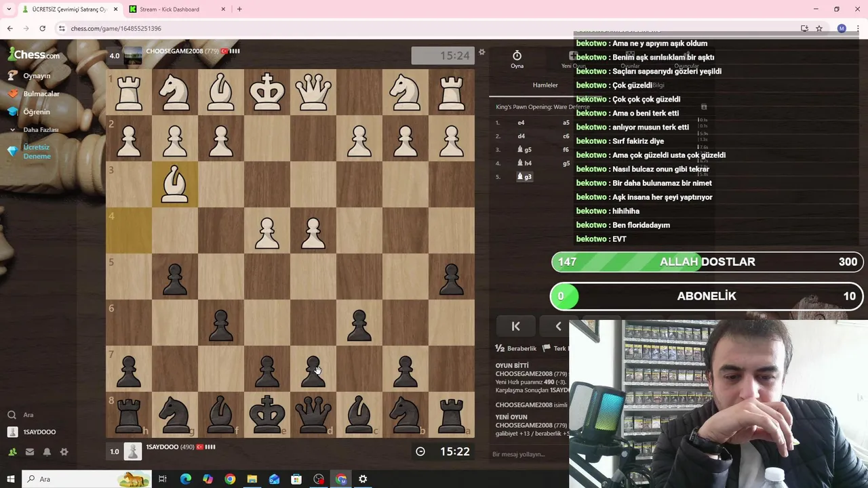
Task: Click the Windows Ara search box
Action: [87, 479]
